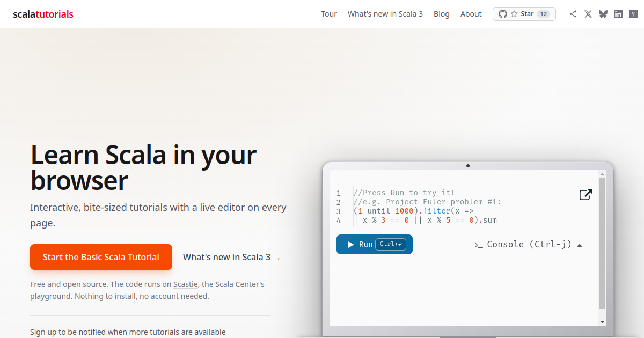Click the scalatutorials logo
The height and width of the screenshot is (338, 644).
coord(43,14)
